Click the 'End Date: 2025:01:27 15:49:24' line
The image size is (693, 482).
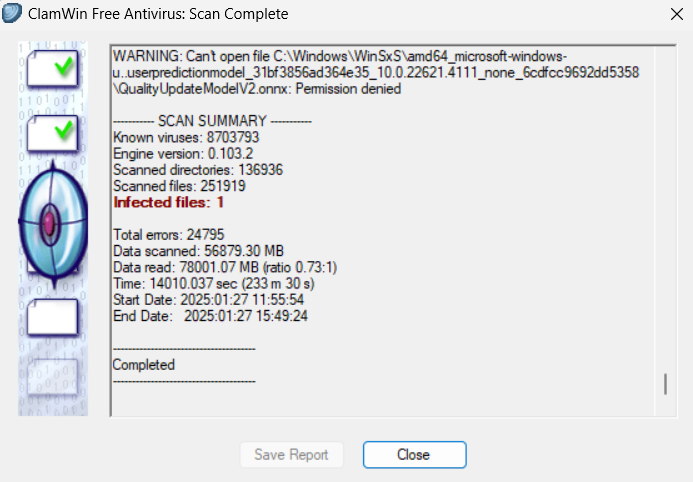(210, 316)
